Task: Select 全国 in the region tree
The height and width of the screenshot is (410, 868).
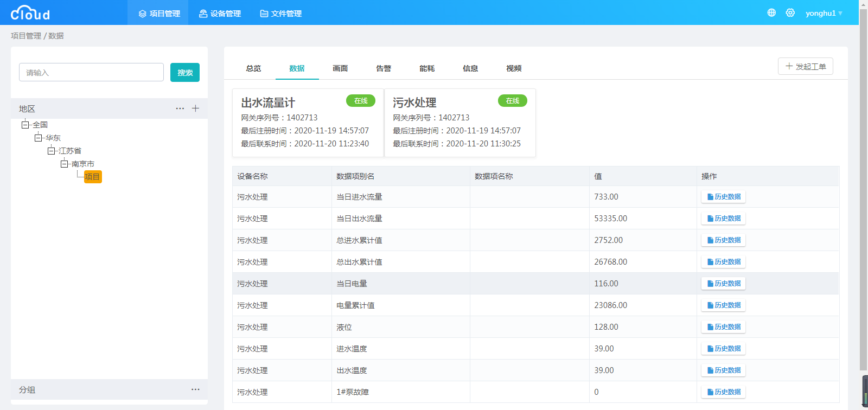Action: pyautogui.click(x=40, y=125)
